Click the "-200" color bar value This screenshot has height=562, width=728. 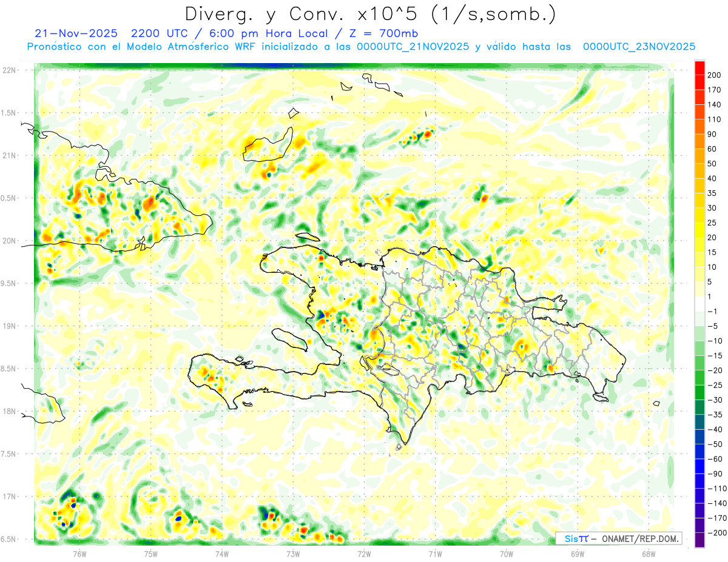tap(718, 532)
